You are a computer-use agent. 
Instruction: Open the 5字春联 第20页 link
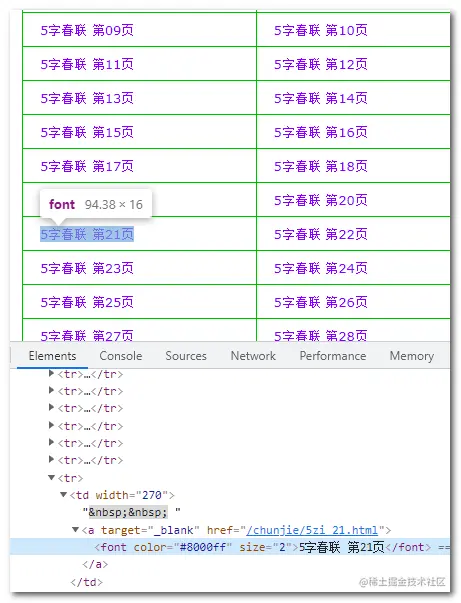pyautogui.click(x=321, y=200)
